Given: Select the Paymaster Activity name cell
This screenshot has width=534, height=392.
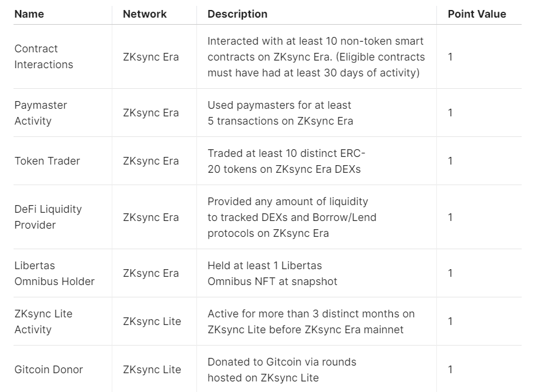Looking at the screenshot, I should point(41,113).
